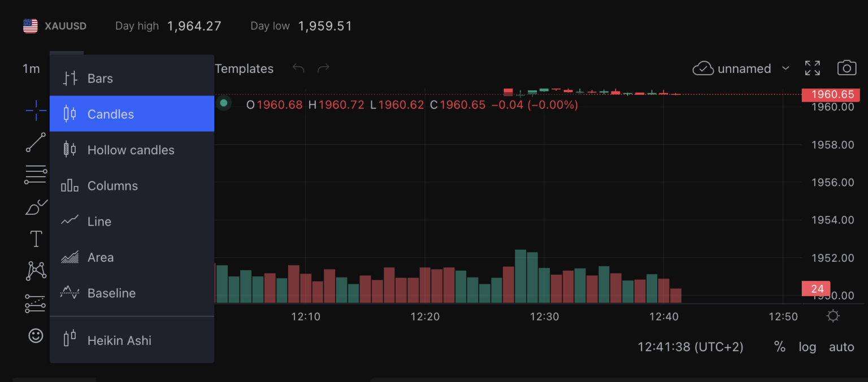Toggle percentage scale mode
This screenshot has height=382, width=868.
click(x=780, y=346)
